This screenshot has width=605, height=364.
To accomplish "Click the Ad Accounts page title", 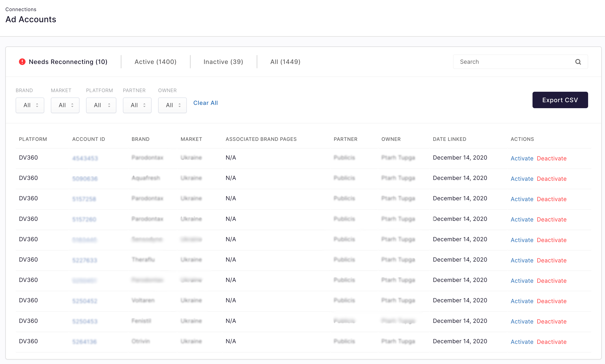I will click(x=31, y=19).
